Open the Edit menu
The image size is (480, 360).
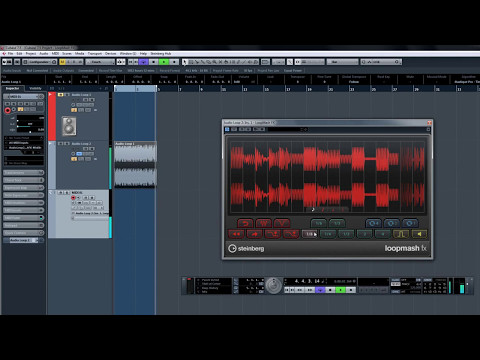click(19, 54)
